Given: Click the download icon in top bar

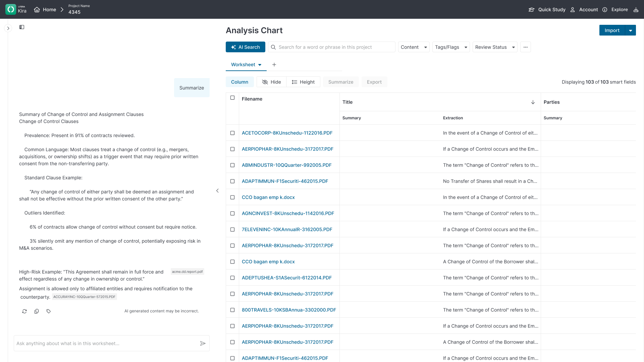Looking at the screenshot, I should [x=636, y=10].
